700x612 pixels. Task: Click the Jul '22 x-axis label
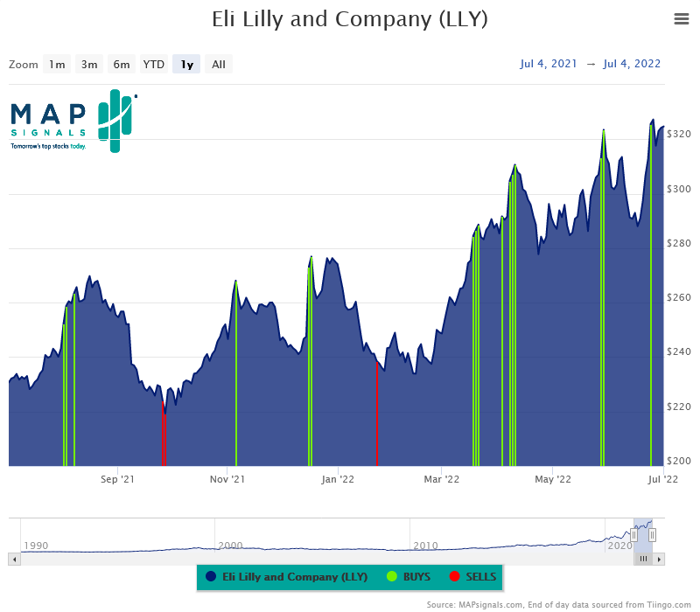point(663,479)
